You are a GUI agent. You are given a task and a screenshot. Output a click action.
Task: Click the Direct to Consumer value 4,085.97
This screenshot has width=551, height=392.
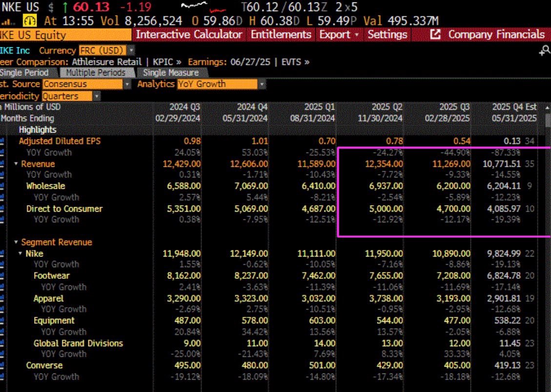504,209
